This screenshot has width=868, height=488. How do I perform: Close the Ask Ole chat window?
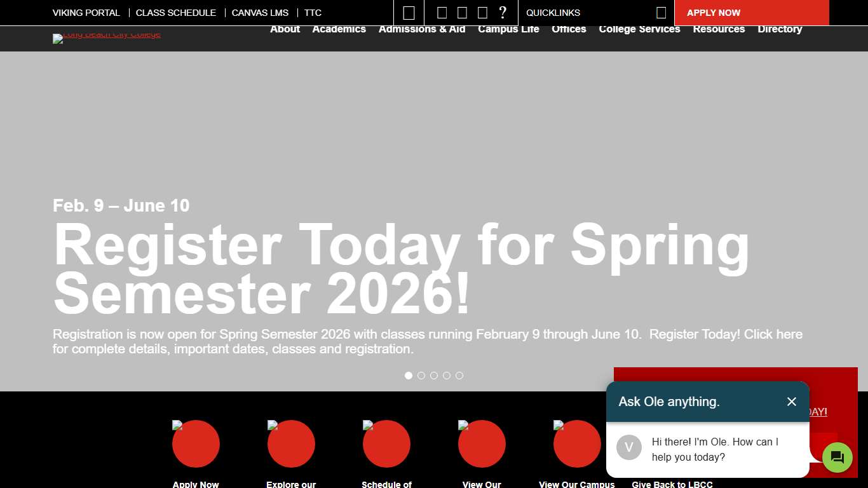(792, 402)
